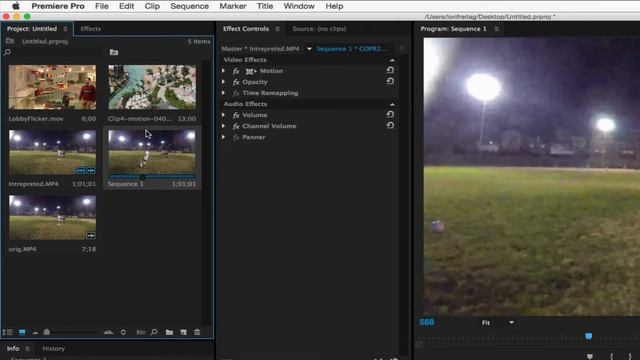This screenshot has width=640, height=360.
Task: Click the New Item icon
Action: coord(183,332)
